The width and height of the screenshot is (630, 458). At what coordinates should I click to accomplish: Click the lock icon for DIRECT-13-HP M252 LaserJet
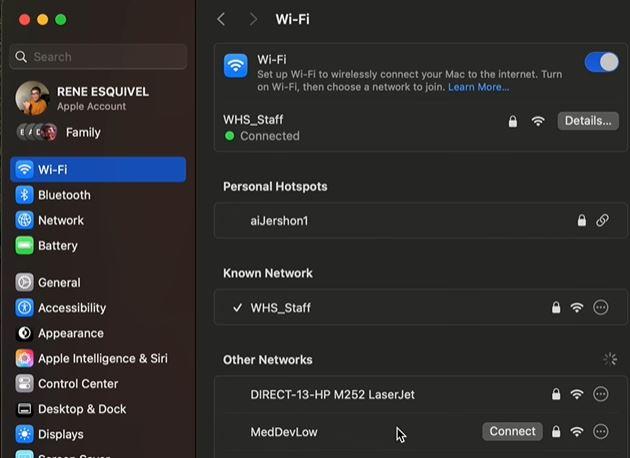tap(556, 394)
